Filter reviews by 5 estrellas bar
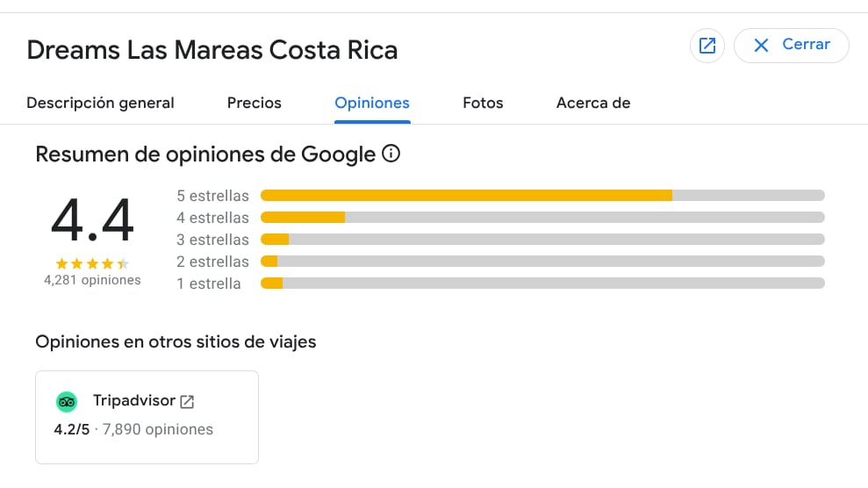 click(x=542, y=196)
